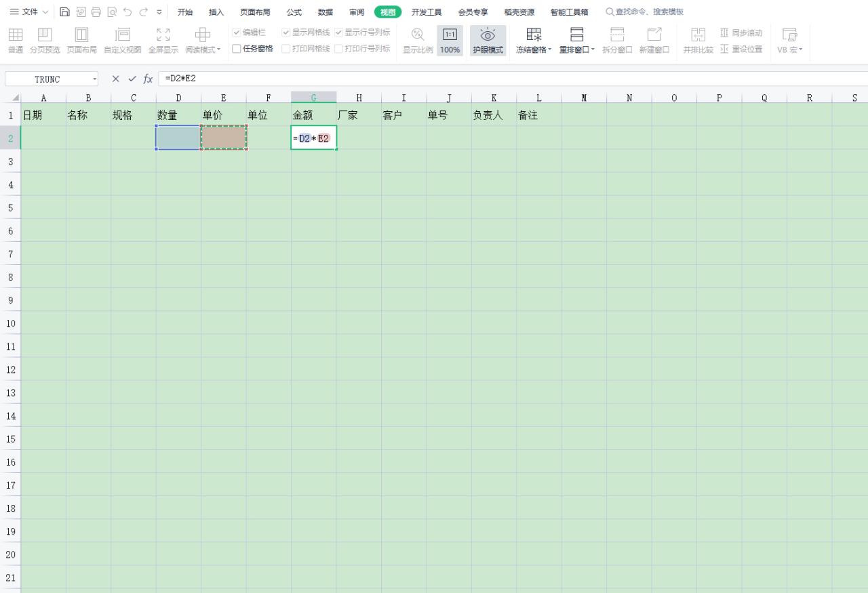Switch to 分页预览 page break preview
This screenshot has height=593, width=868.
[x=45, y=41]
